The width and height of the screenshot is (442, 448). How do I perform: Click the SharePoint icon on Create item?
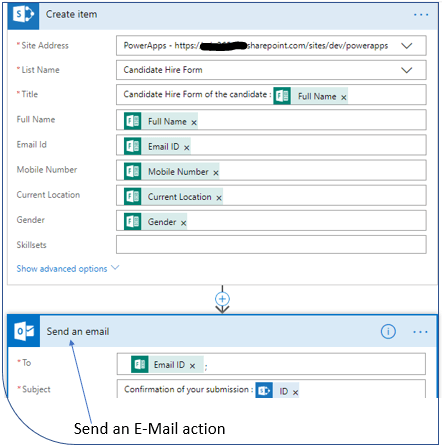click(23, 15)
